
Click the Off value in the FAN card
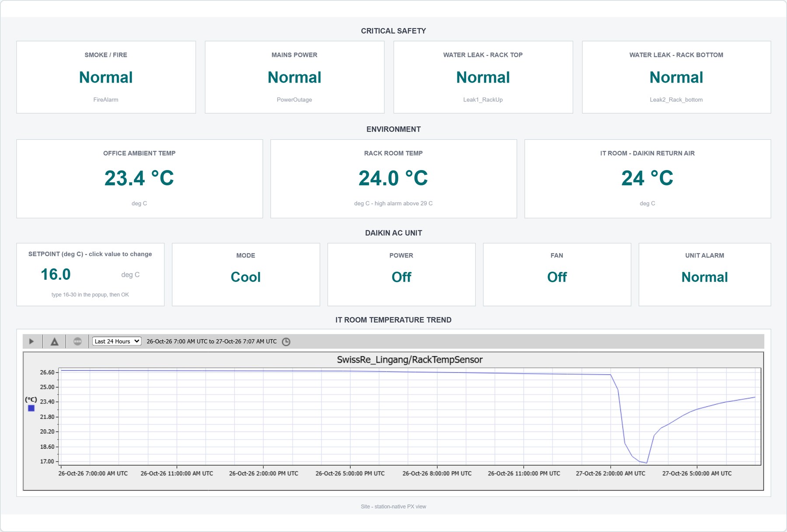click(x=557, y=277)
